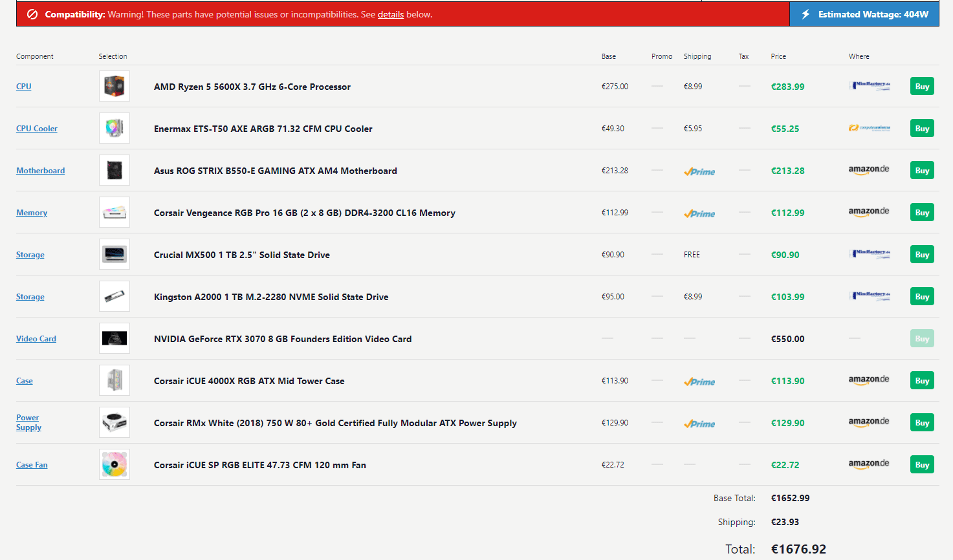Click the motherboard price €213.28

pos(788,171)
